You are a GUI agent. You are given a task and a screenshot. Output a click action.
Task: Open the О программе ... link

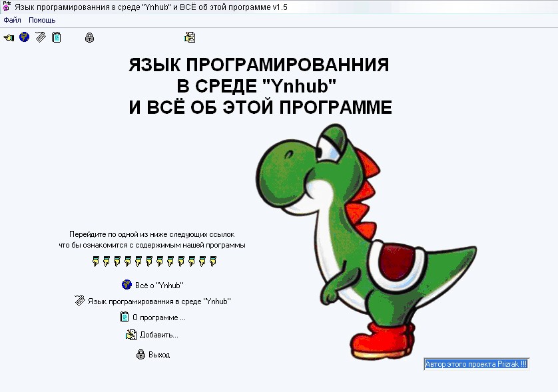click(x=159, y=317)
